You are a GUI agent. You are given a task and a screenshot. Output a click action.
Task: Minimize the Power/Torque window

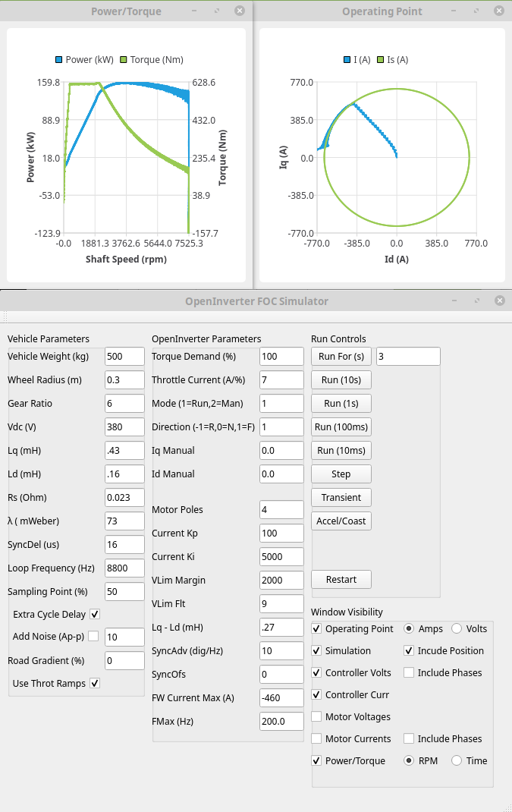(x=194, y=11)
